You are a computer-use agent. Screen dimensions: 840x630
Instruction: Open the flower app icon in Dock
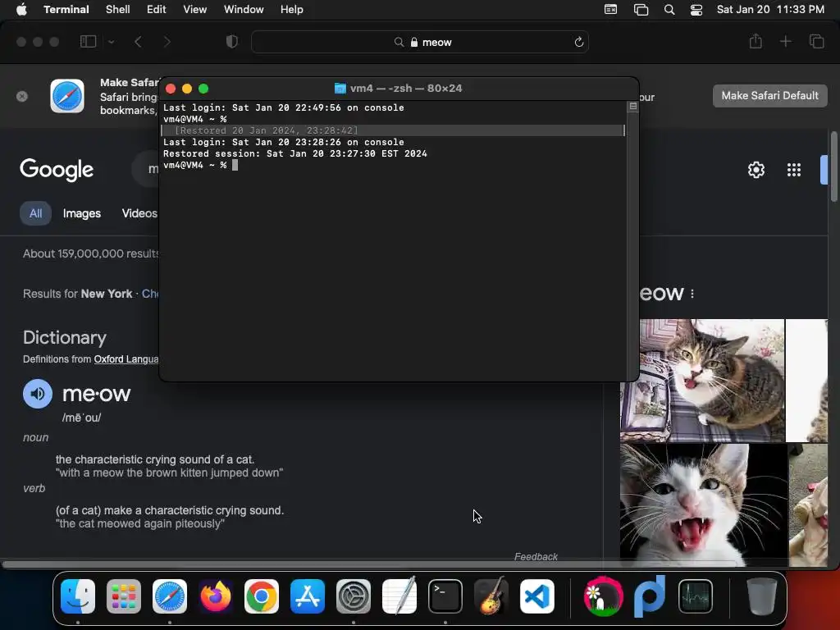(604, 596)
